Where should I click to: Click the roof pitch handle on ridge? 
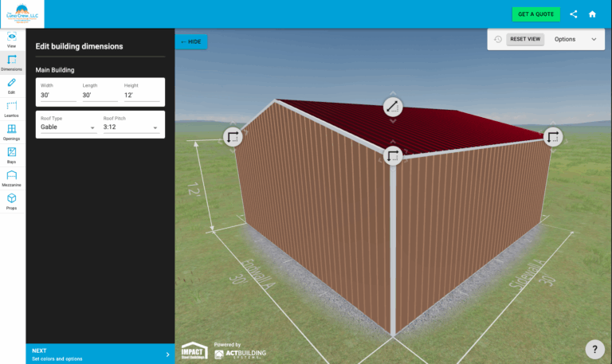tap(393, 107)
